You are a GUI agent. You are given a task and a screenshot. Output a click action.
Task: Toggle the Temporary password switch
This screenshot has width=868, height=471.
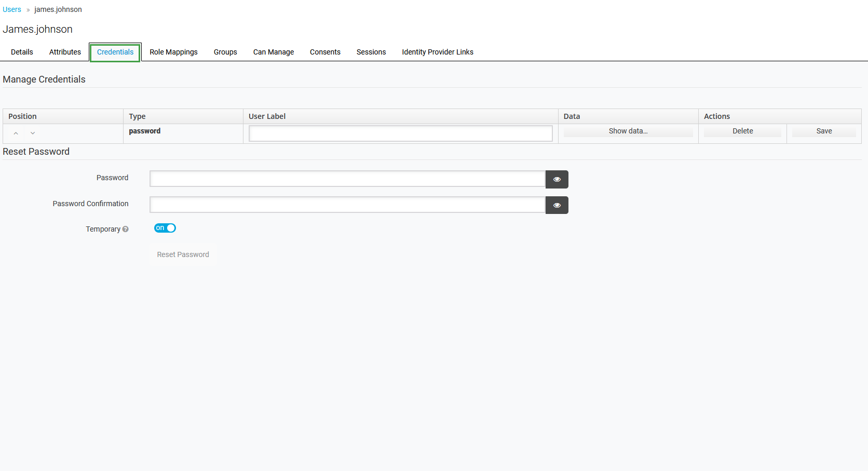click(165, 228)
